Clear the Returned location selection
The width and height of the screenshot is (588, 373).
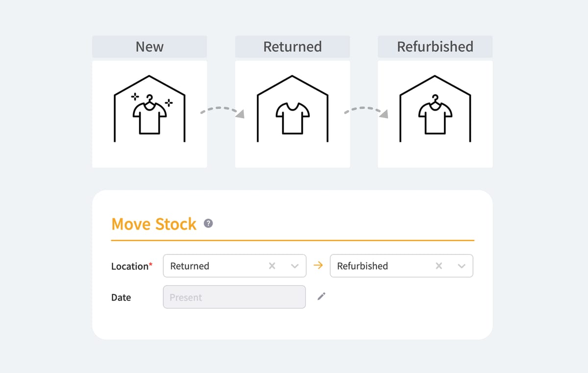(x=272, y=265)
